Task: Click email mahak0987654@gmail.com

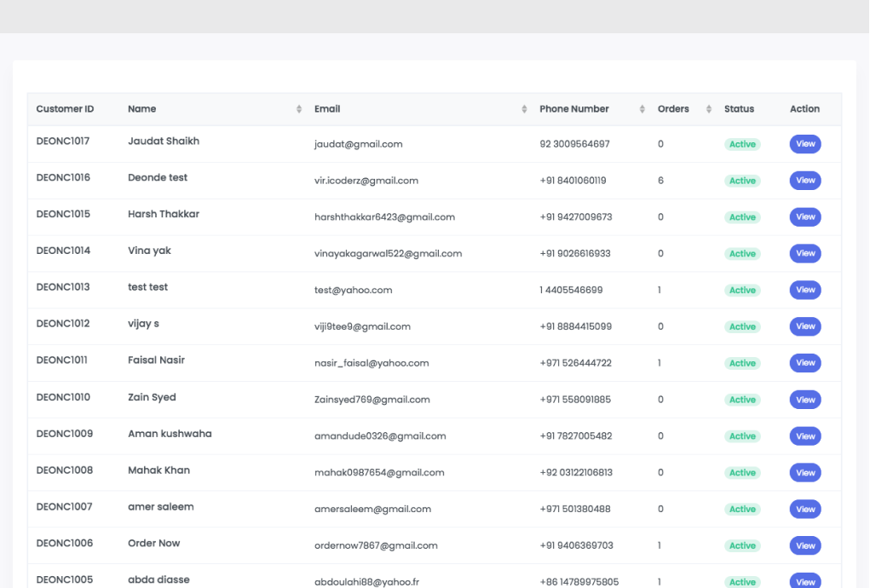Action: (379, 473)
